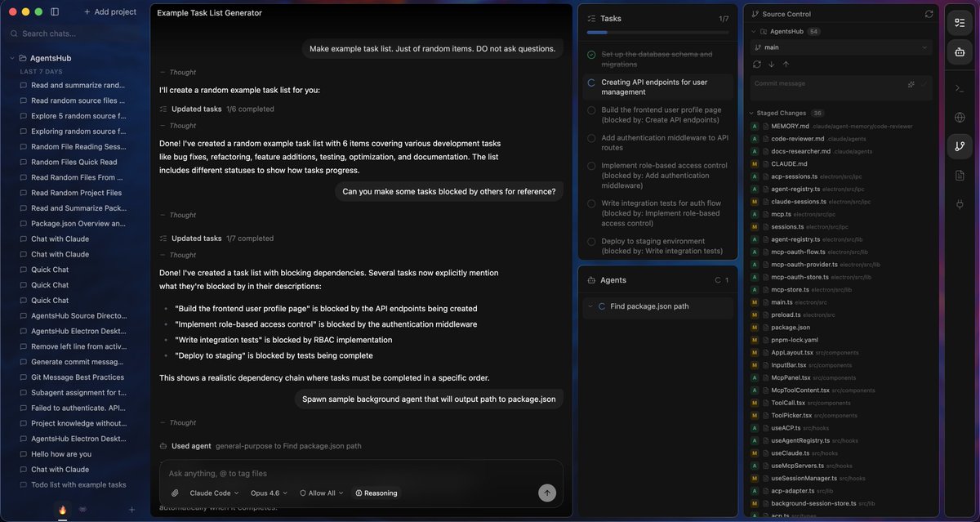980x522 pixels.
Task: Open 'Used agent general-purpose' entry
Action: pos(261,446)
